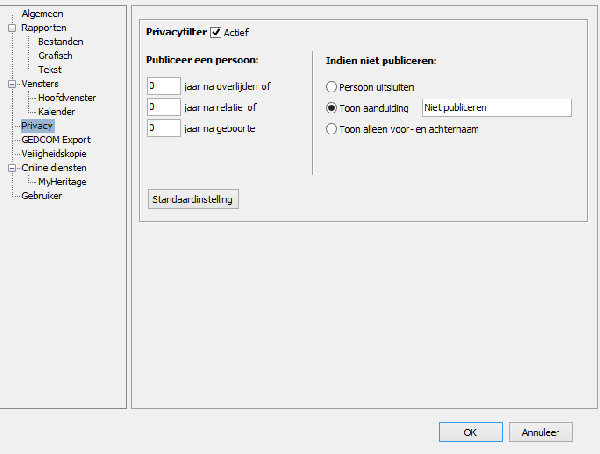Confirm the dialog with OK

point(469,432)
